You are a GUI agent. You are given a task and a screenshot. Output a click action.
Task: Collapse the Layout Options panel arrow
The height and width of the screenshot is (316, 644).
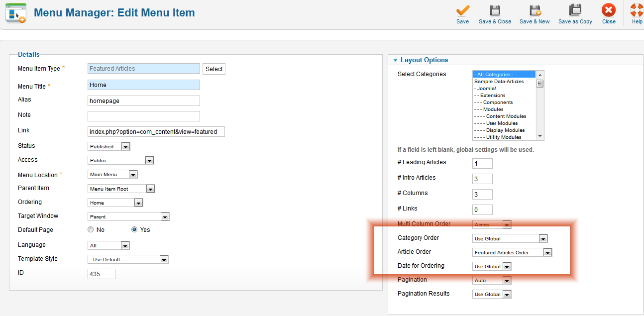click(x=395, y=60)
